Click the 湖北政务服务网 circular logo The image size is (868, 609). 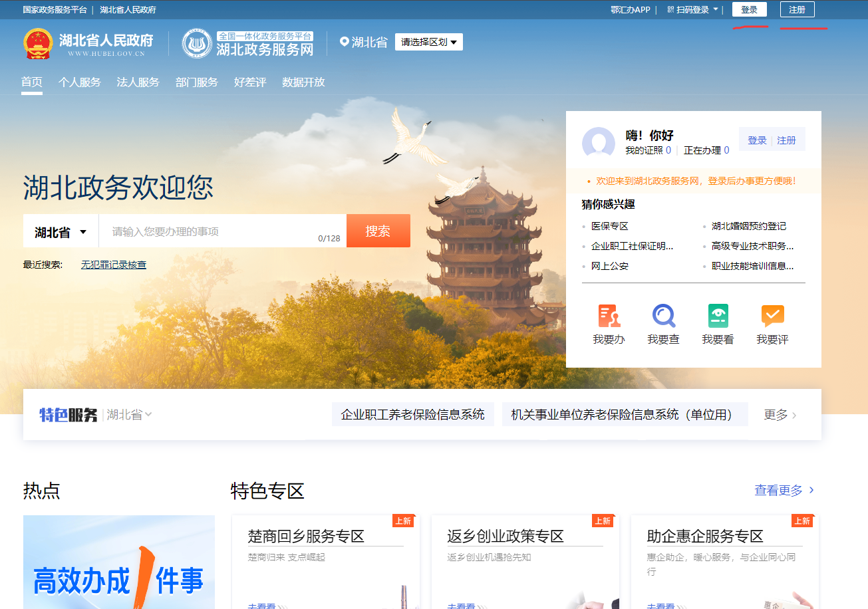click(197, 43)
